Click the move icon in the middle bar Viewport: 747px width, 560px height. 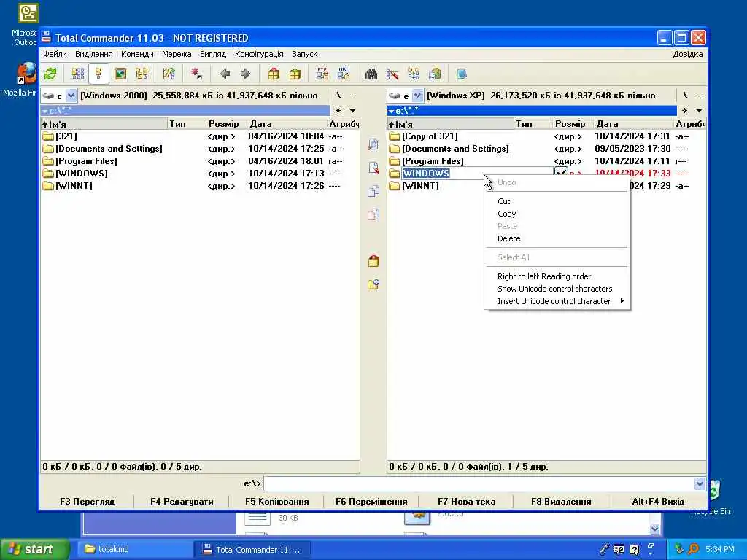point(373,214)
